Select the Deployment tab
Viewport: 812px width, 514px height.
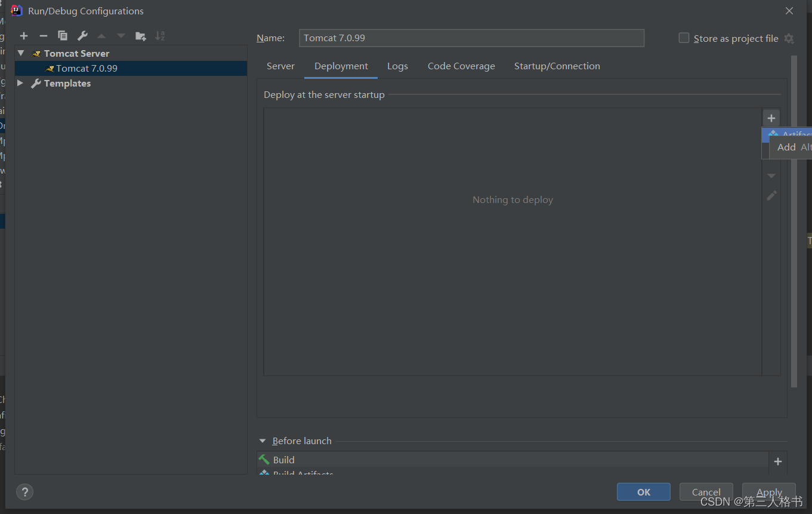pos(341,66)
